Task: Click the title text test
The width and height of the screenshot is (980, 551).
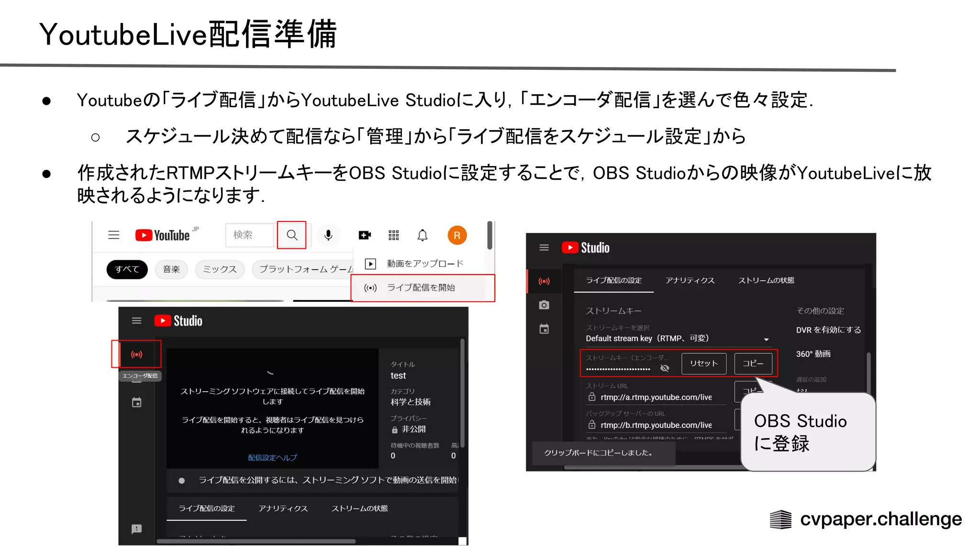Action: click(398, 376)
